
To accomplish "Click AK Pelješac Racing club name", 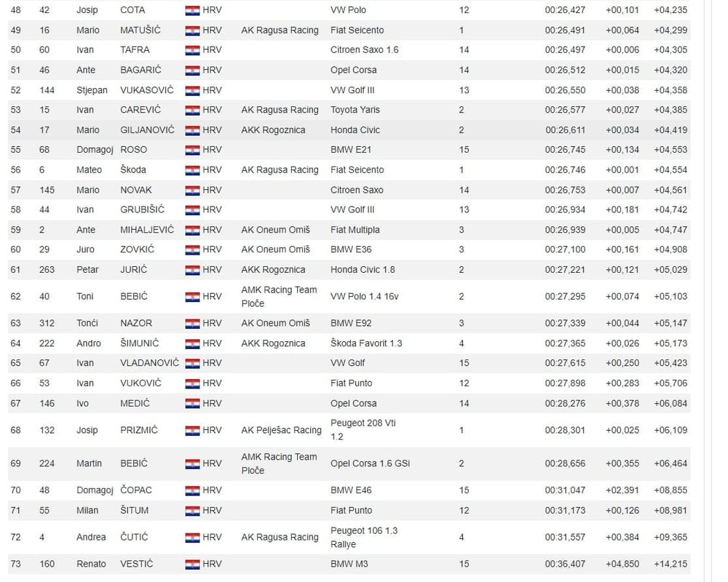I will [281, 430].
